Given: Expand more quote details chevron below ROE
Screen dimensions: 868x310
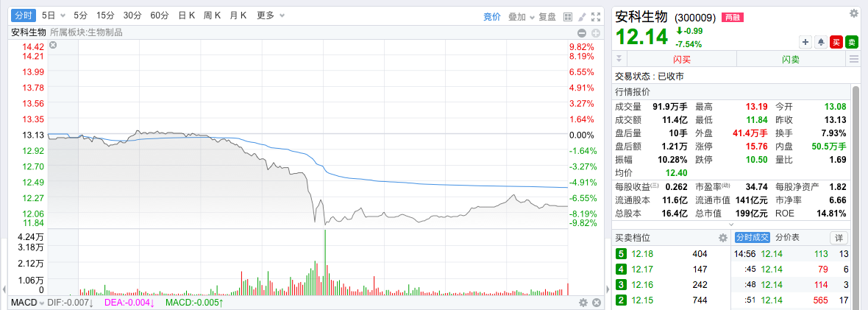Looking at the screenshot, I should pos(730,225).
